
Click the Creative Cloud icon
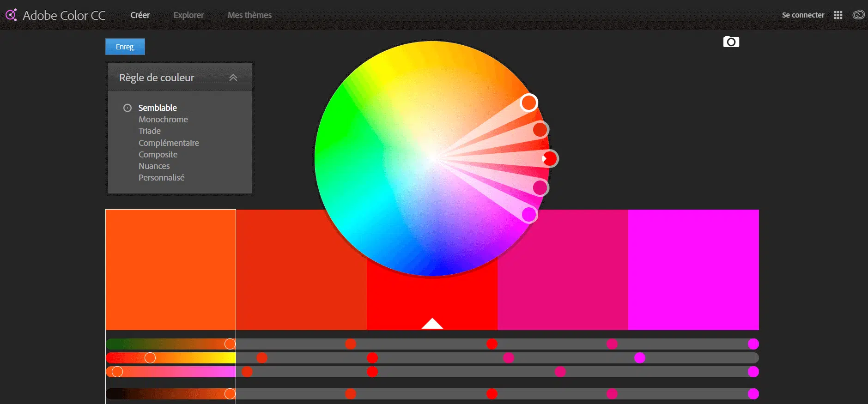click(x=858, y=15)
